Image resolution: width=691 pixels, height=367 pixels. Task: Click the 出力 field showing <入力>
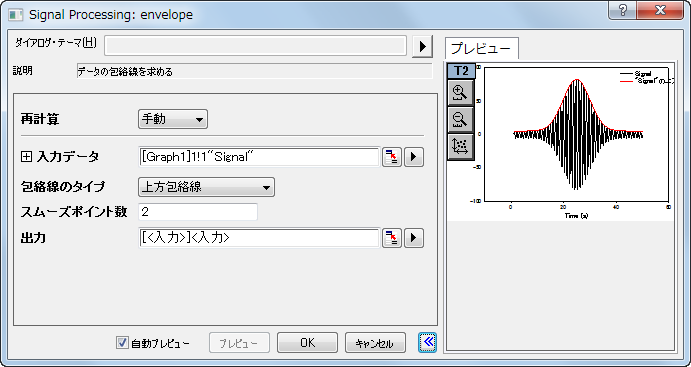259,238
